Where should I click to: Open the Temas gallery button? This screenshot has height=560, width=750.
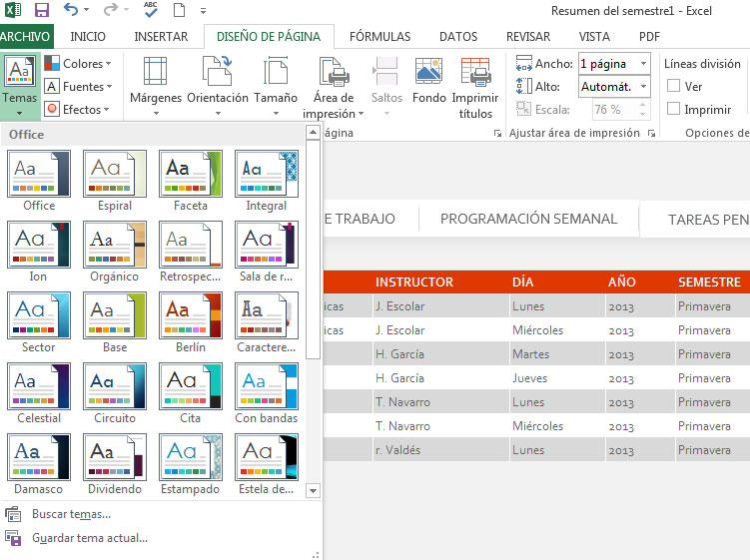[x=20, y=86]
